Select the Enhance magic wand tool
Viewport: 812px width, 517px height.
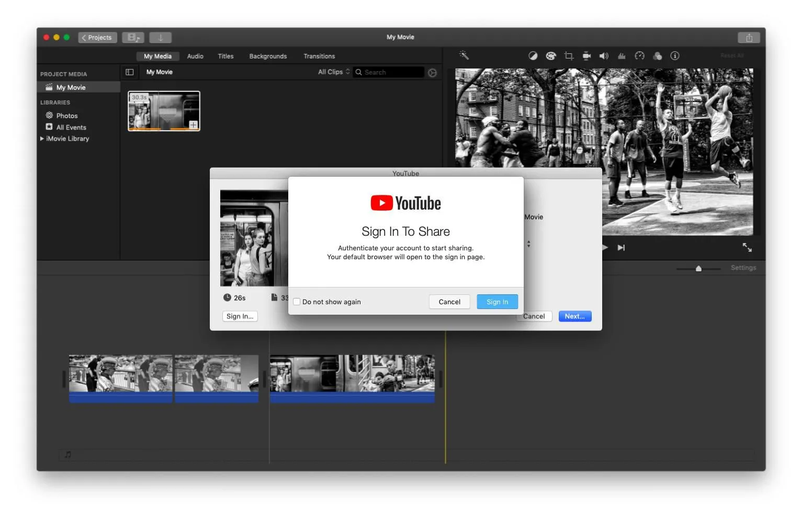(464, 56)
